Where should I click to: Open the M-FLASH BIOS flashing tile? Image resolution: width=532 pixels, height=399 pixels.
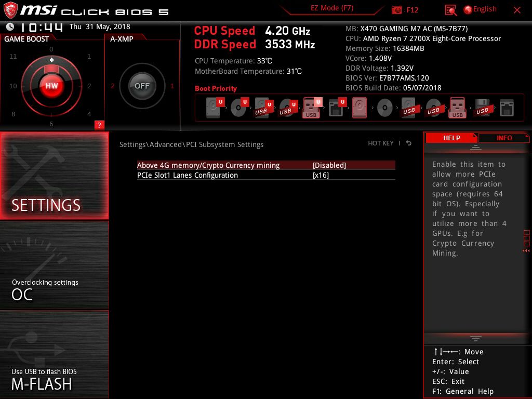click(54, 354)
